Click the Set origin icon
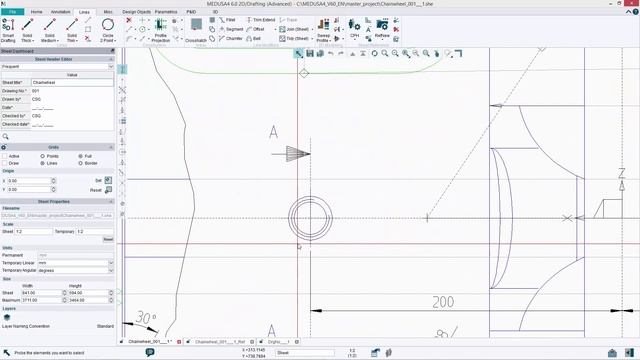Screen dimensions: 640x360 [x=108, y=180]
